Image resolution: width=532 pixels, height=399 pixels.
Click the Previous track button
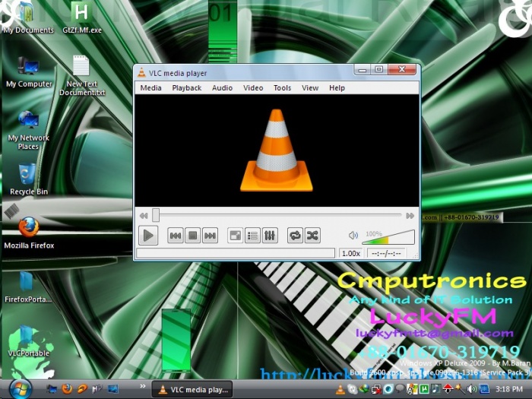tap(176, 236)
